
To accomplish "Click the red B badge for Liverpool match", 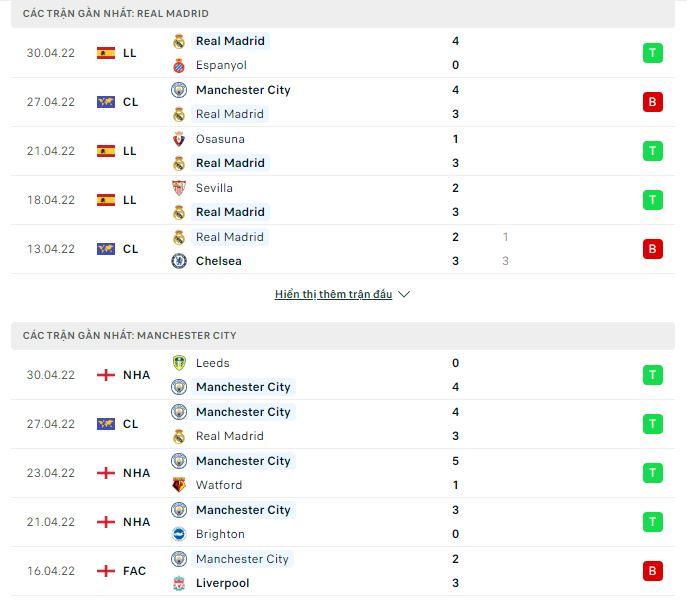I will point(653,571).
